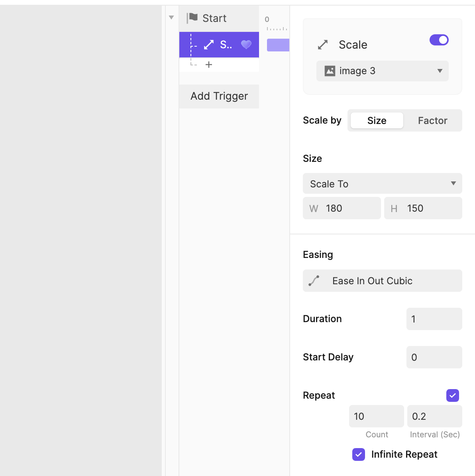
Task: Switch Scale by to Factor tab
Action: click(432, 120)
